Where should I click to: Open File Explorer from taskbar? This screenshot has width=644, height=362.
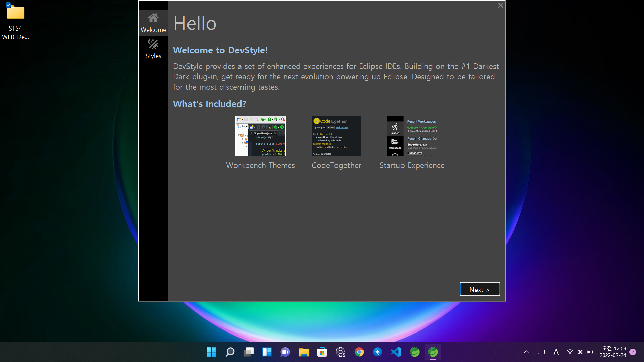pos(304,352)
